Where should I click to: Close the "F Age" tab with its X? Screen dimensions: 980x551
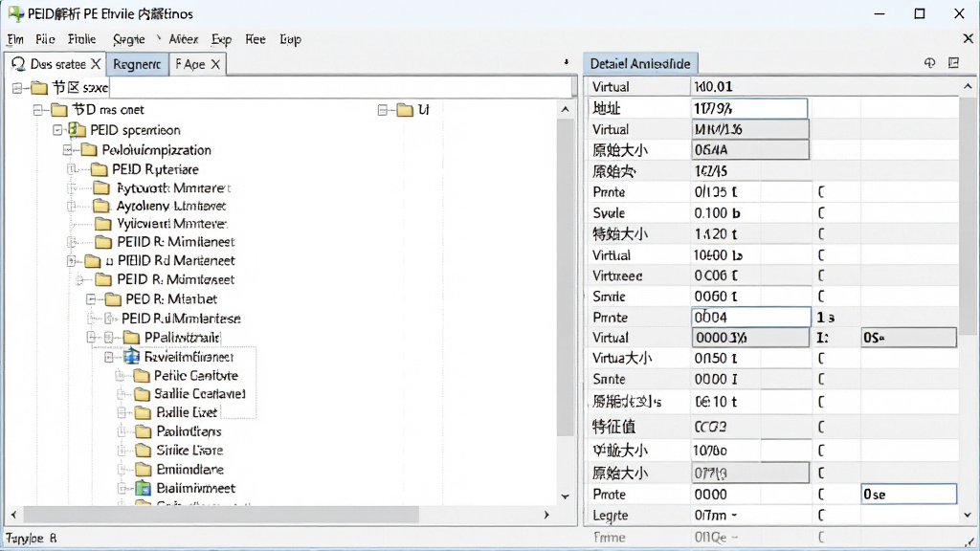[215, 64]
